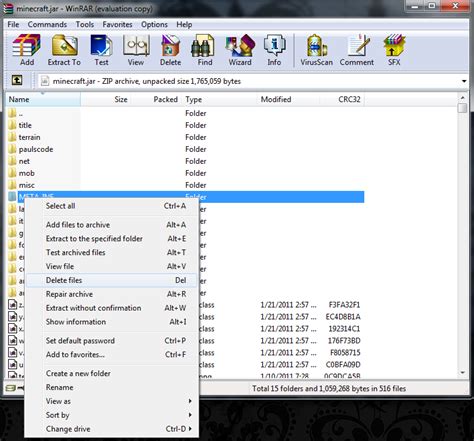Open the Favorites menu

pyautogui.click(x=117, y=24)
